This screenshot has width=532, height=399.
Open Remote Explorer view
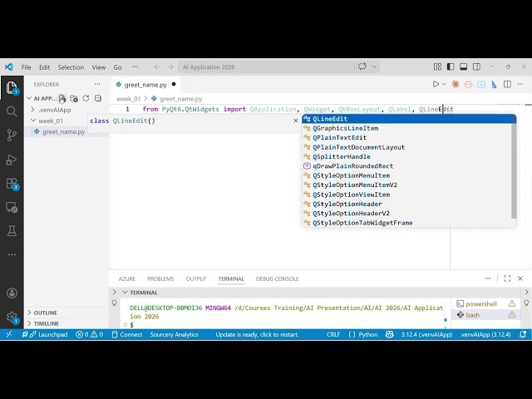(12, 207)
